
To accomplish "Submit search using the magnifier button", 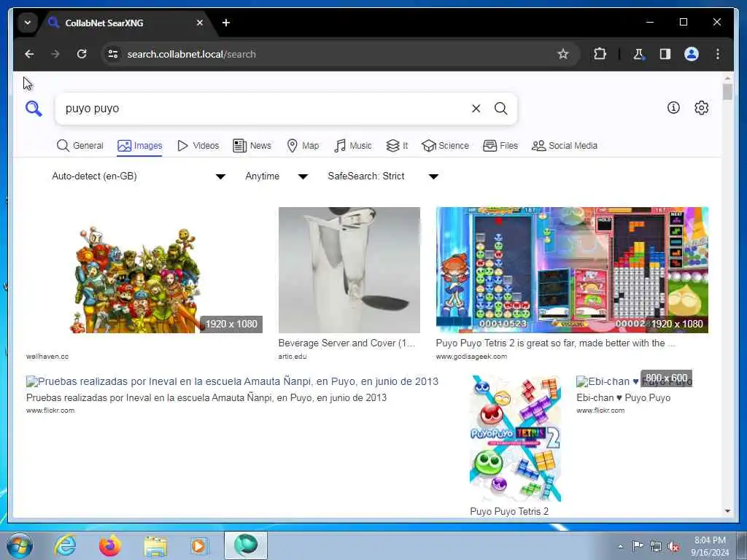I will click(x=500, y=109).
